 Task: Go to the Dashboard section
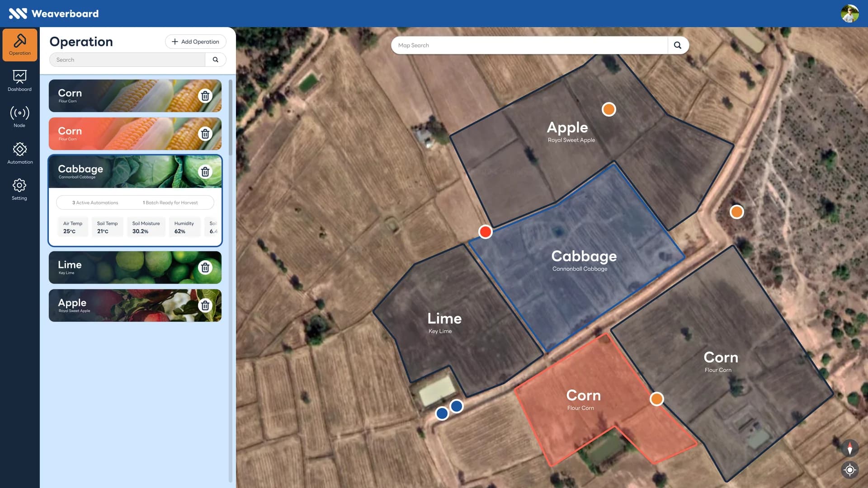coord(19,81)
